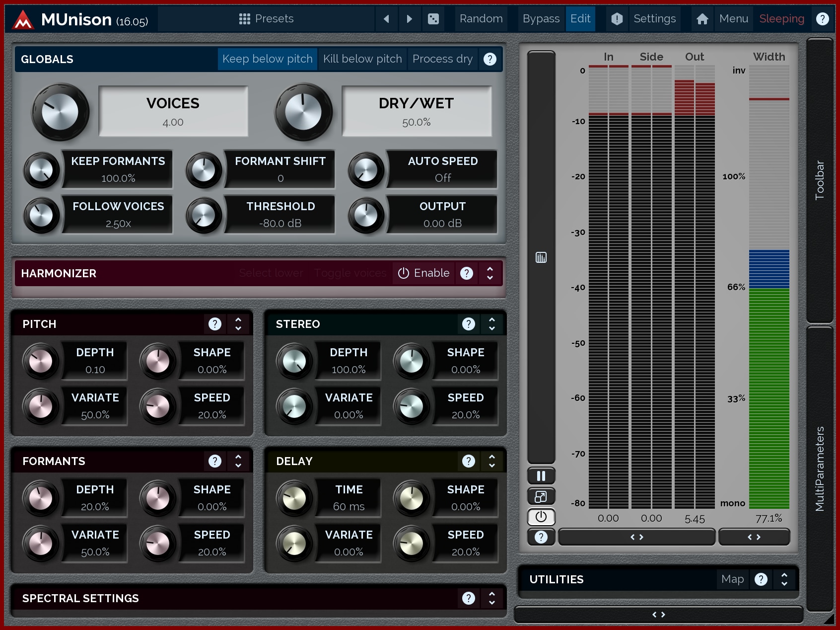The width and height of the screenshot is (840, 630).
Task: Click the Voices knob
Action: pos(60,112)
